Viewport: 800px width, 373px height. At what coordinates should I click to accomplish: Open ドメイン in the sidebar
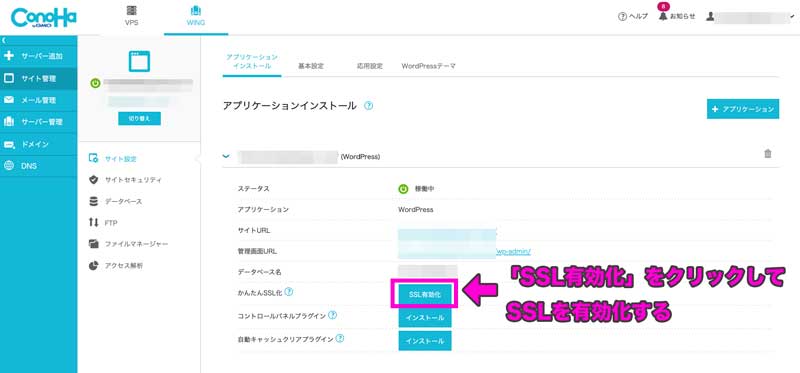click(39, 144)
